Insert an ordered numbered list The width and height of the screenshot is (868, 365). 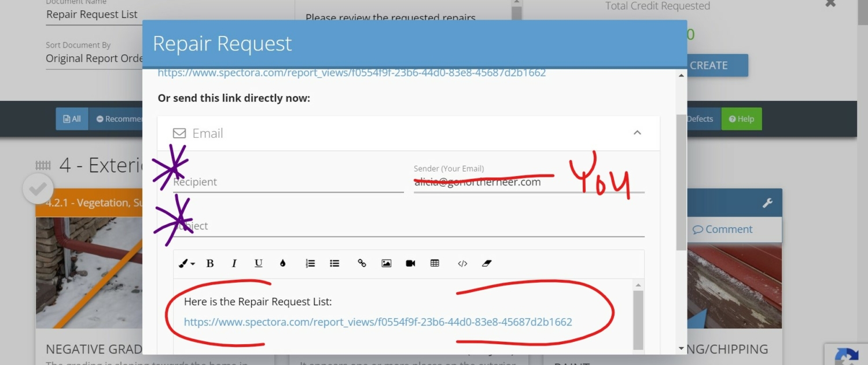pyautogui.click(x=310, y=264)
